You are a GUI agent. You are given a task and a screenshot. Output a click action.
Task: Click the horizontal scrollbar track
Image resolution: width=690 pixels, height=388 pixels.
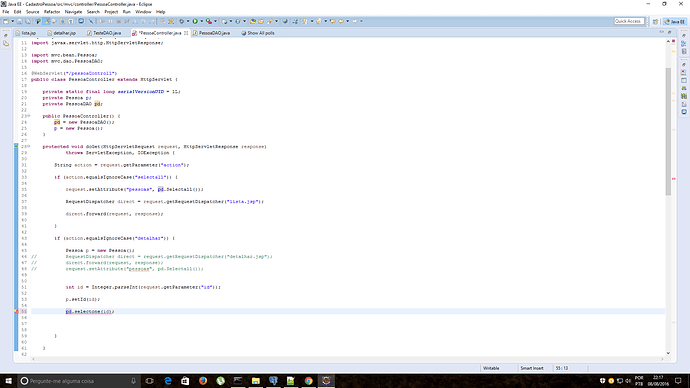click(348, 359)
